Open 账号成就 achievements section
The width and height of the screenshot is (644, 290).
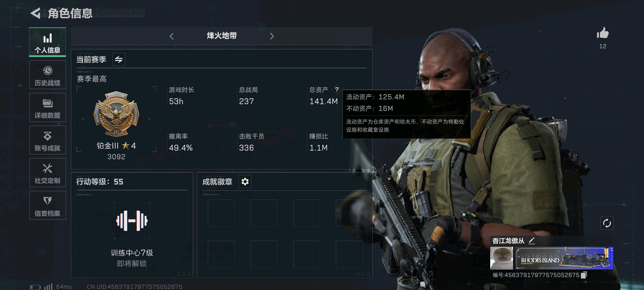47,140
